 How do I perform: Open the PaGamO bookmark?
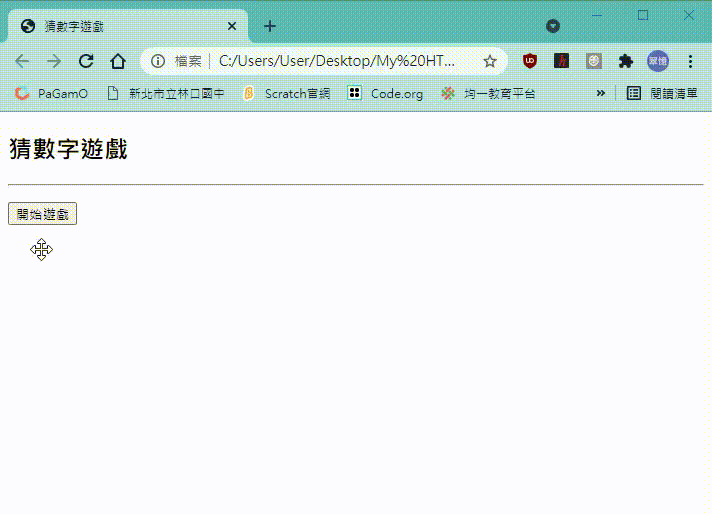[51, 94]
